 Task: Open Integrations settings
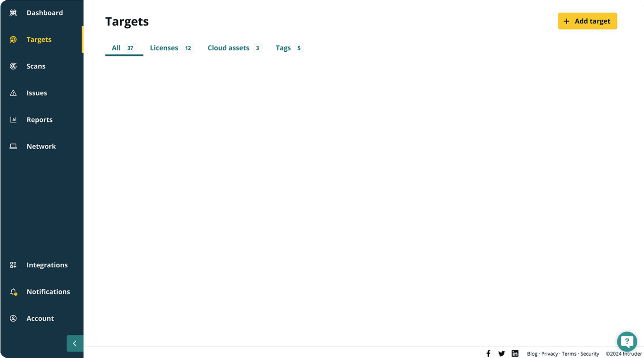pyautogui.click(x=47, y=265)
